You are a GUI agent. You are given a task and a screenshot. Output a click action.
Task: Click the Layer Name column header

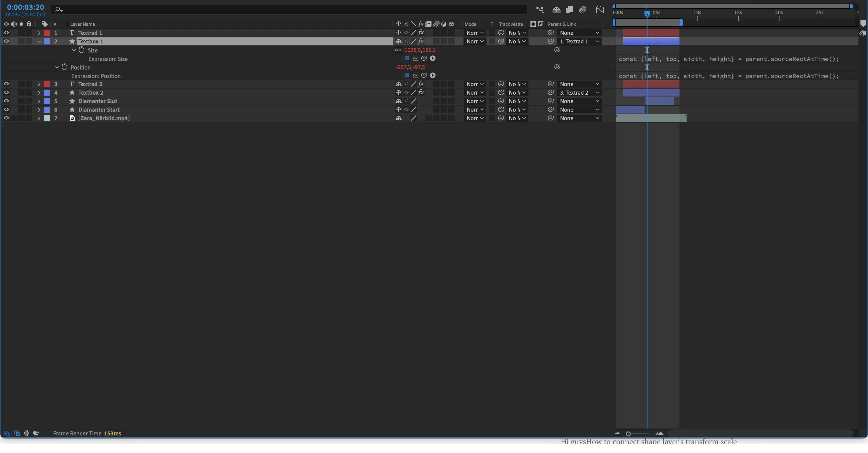(83, 24)
